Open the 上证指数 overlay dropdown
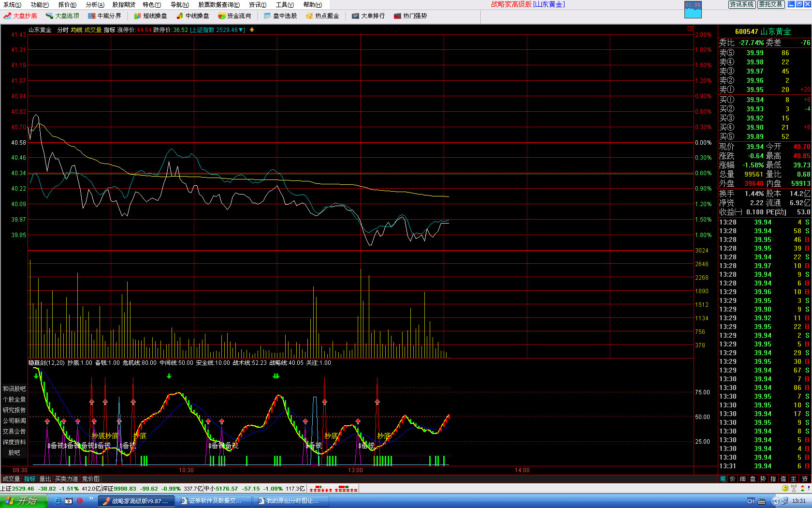812x508 pixels. (217, 30)
